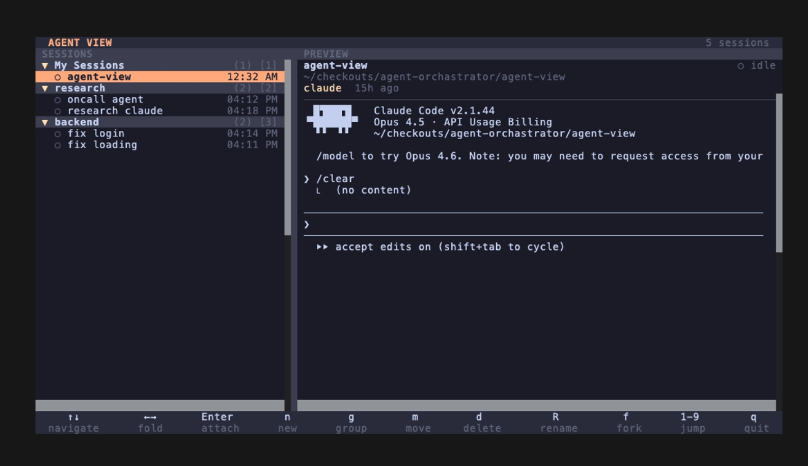Click the Claude Code mascot icon
The width and height of the screenshot is (808, 466).
(332, 119)
